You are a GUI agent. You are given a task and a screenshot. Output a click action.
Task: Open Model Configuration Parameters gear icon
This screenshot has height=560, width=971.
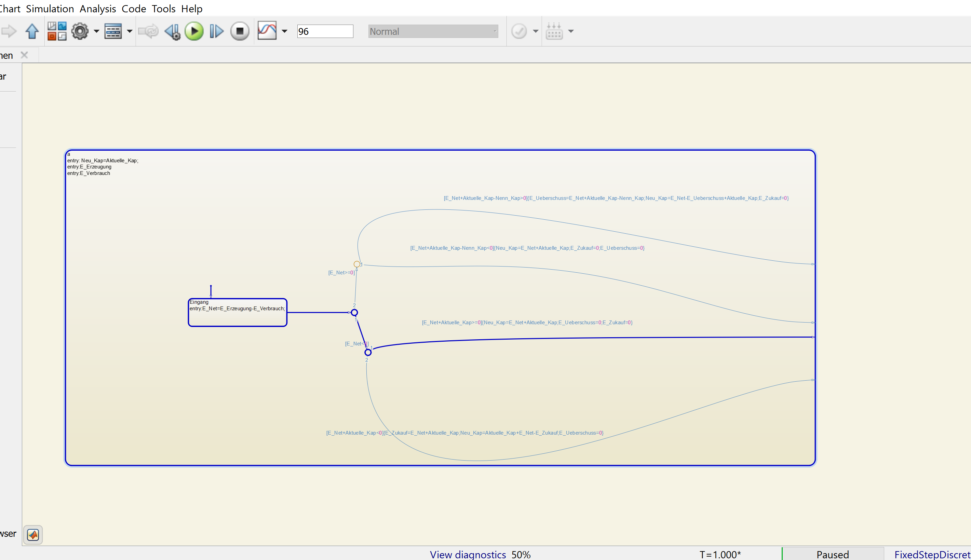[x=80, y=31]
